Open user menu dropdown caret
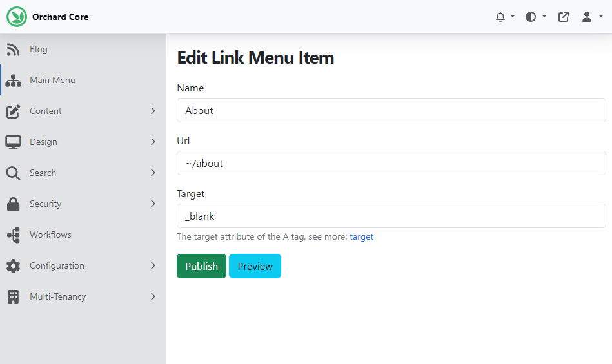Screen dimensions: 612x364 pyautogui.click(x=601, y=16)
